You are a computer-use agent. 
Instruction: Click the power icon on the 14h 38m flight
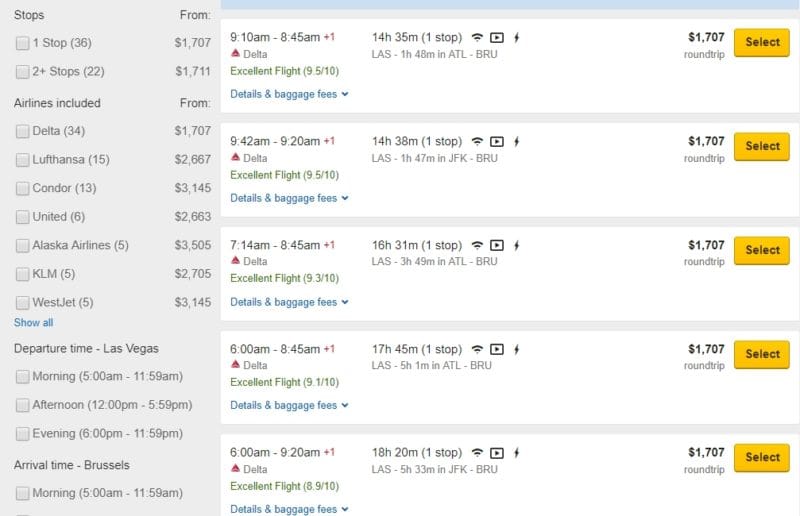[x=516, y=141]
